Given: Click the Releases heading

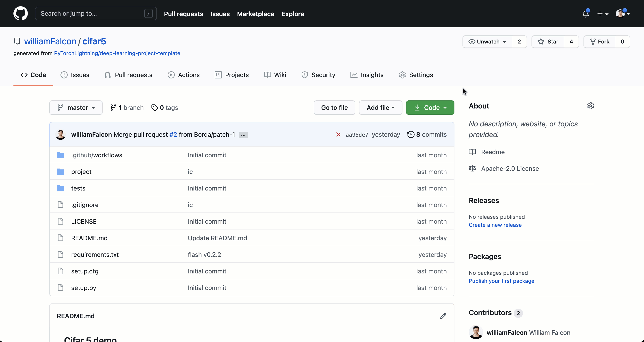Looking at the screenshot, I should pos(484,201).
